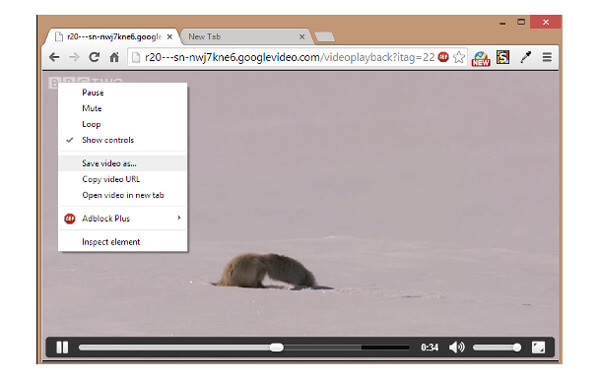This screenshot has width=600, height=380.
Task: Go back with the browser back arrow
Action: (x=54, y=57)
